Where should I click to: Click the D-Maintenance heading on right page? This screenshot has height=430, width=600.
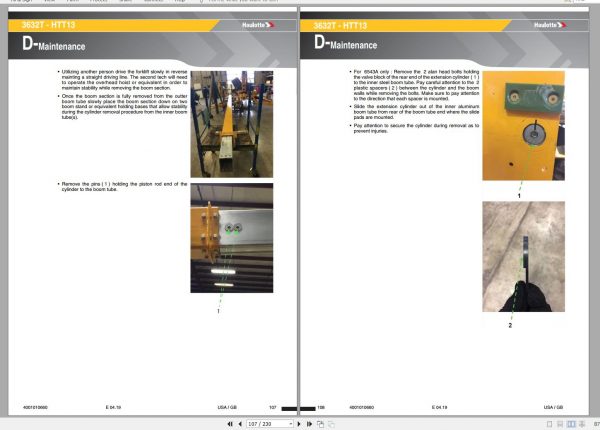click(x=346, y=43)
